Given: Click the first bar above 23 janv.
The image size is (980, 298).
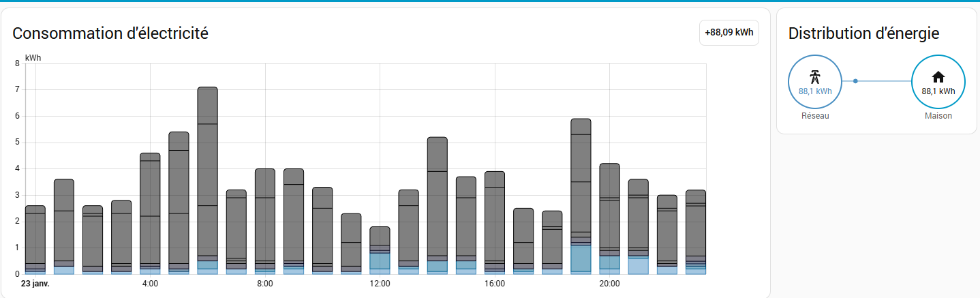Looking at the screenshot, I should tap(35, 239).
